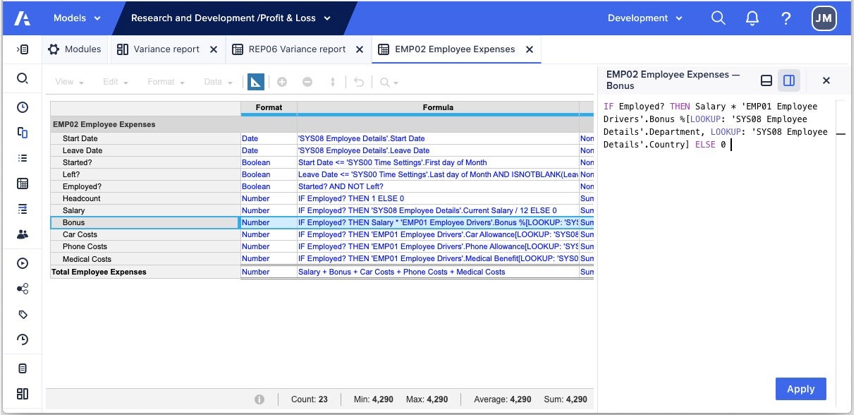Click the sidebar overlapping-pages icon
The image size is (868, 415).
pyautogui.click(x=23, y=133)
